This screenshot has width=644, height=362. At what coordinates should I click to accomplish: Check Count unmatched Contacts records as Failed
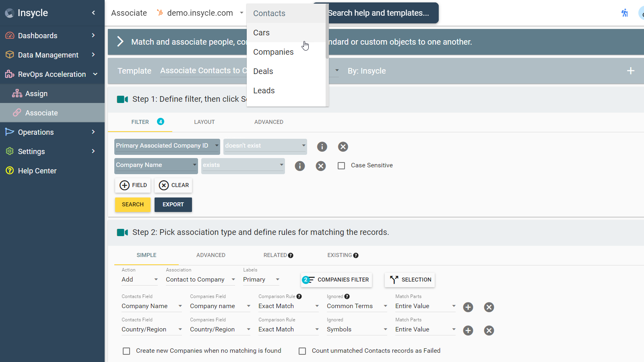click(x=302, y=351)
